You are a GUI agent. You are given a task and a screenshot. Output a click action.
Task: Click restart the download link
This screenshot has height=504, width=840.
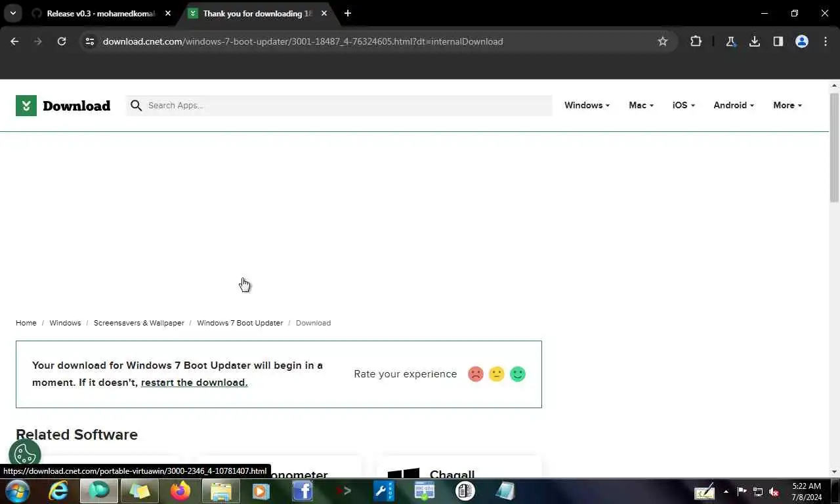[x=194, y=383]
